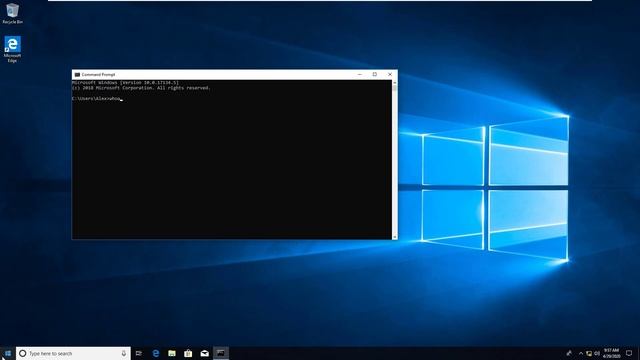Click the Microsoft Windows version line

tap(125, 82)
